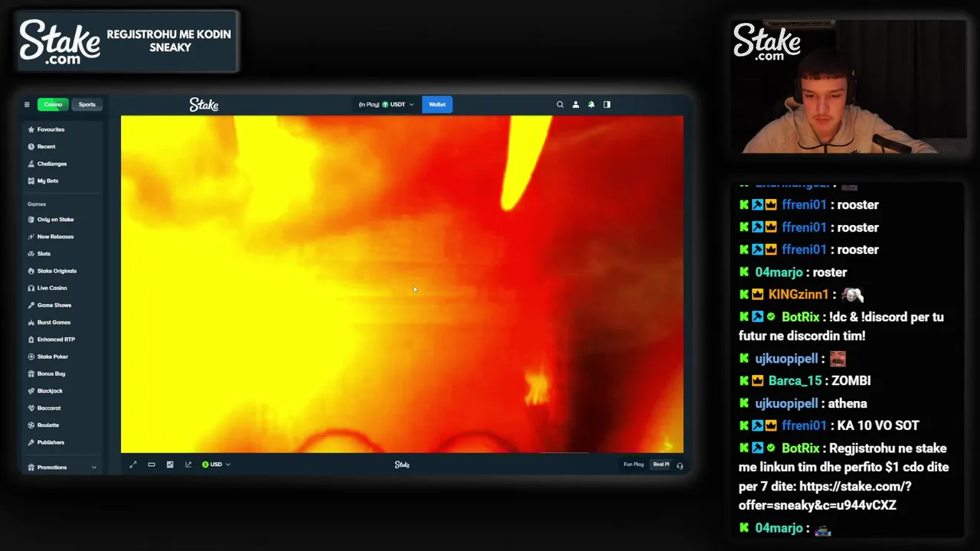The height and width of the screenshot is (551, 980).
Task: Click the Roulette wheel icon
Action: click(31, 425)
